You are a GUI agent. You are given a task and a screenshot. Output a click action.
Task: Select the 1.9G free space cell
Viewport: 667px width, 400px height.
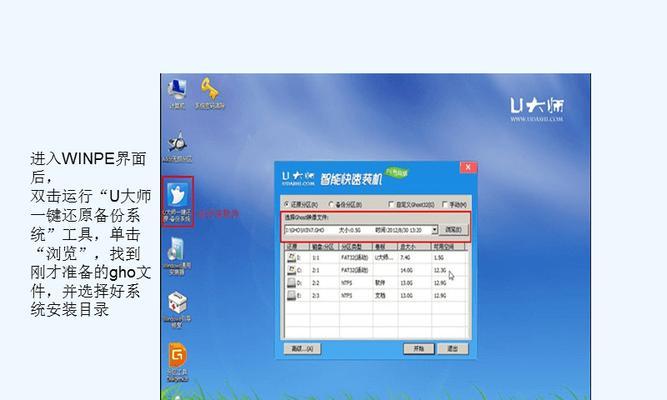point(439,257)
